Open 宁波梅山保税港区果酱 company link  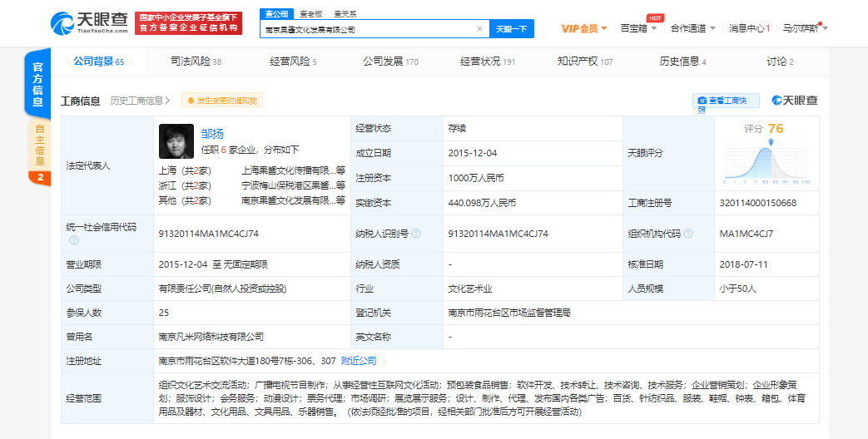coord(294,185)
